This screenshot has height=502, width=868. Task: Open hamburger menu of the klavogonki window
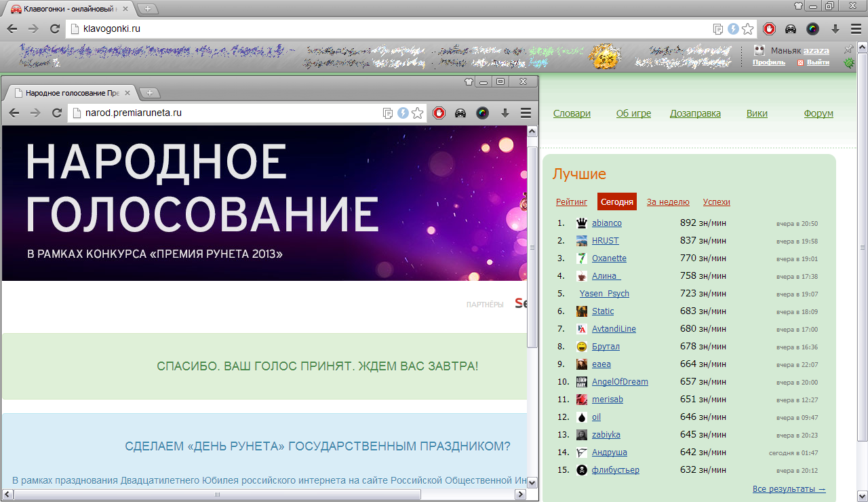coord(856,28)
